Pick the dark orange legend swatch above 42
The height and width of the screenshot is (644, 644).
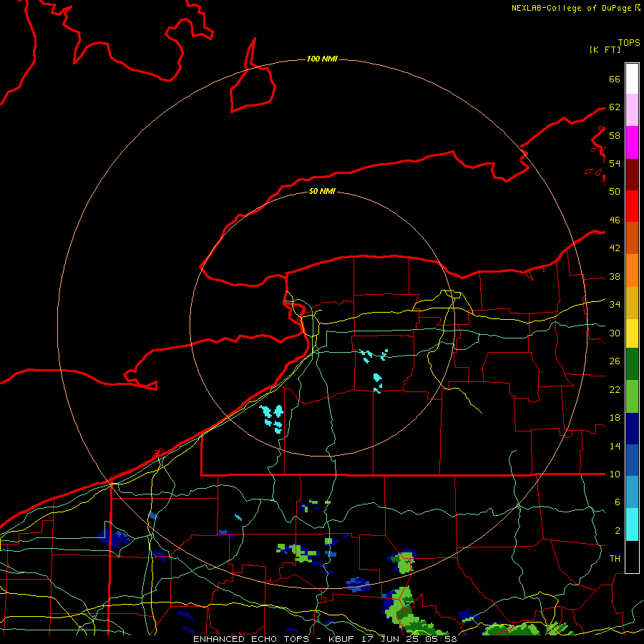click(x=632, y=238)
